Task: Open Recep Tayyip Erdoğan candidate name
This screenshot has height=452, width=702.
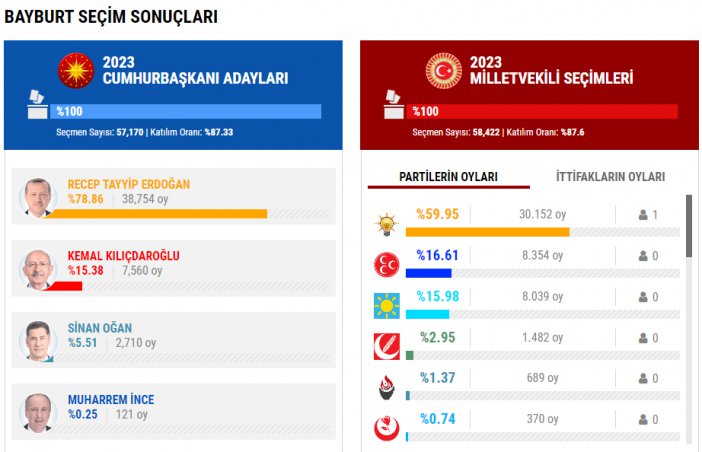Action: tap(128, 184)
